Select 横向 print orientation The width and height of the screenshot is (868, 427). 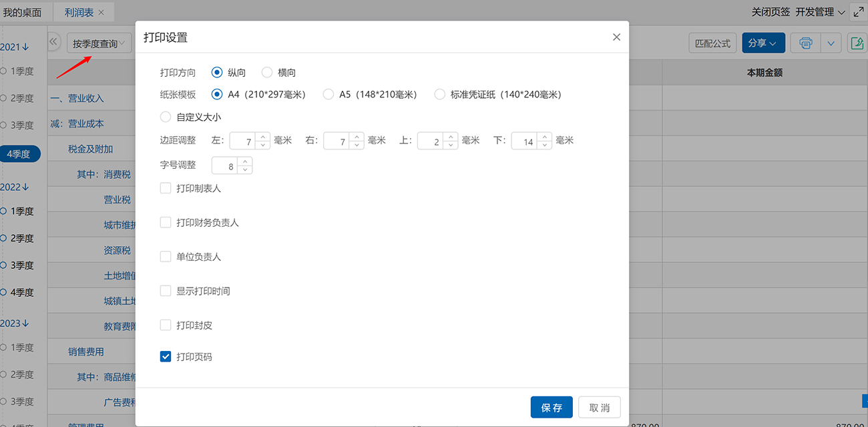point(267,73)
